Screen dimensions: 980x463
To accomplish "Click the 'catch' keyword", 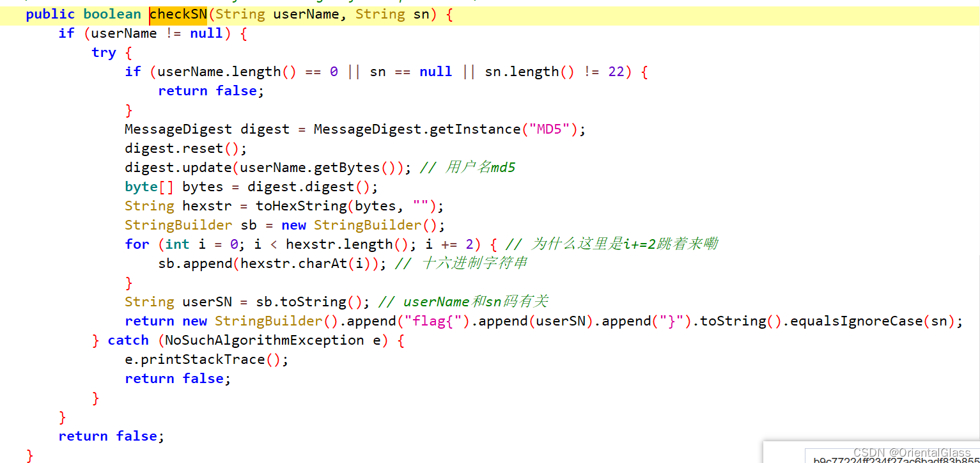I will (128, 341).
